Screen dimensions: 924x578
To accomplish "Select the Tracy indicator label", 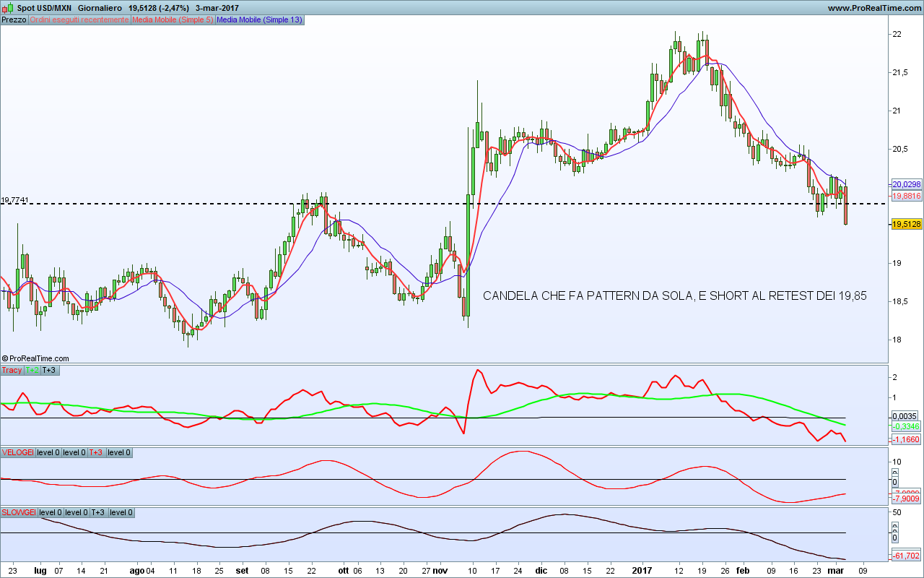I will pyautogui.click(x=12, y=370).
